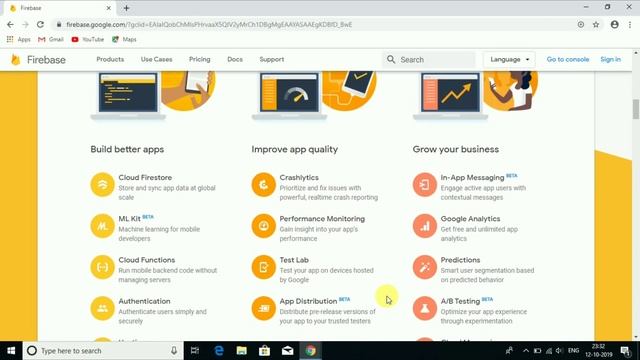Click the search magnifier icon
This screenshot has height=360, width=640.
[391, 60]
